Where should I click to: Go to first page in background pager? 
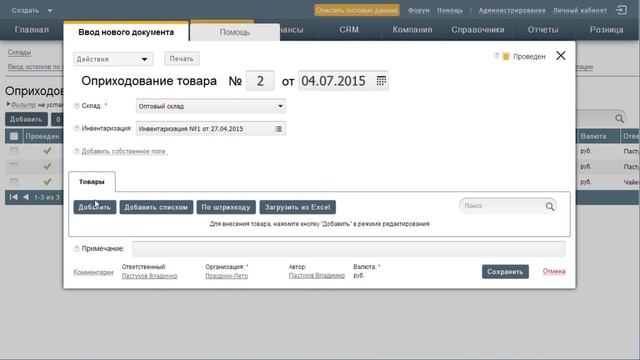(x=13, y=197)
